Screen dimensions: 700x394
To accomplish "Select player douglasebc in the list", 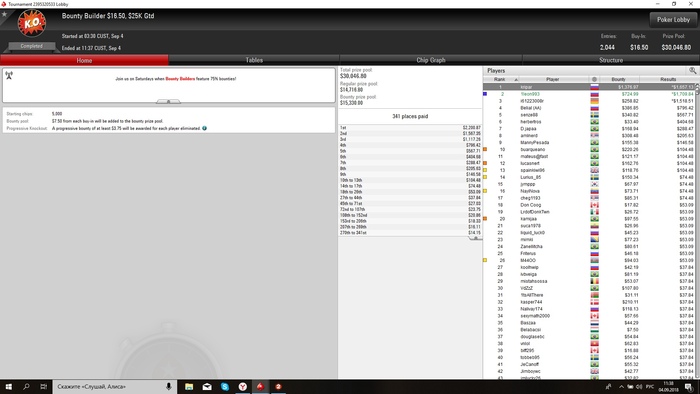I will point(532,337).
